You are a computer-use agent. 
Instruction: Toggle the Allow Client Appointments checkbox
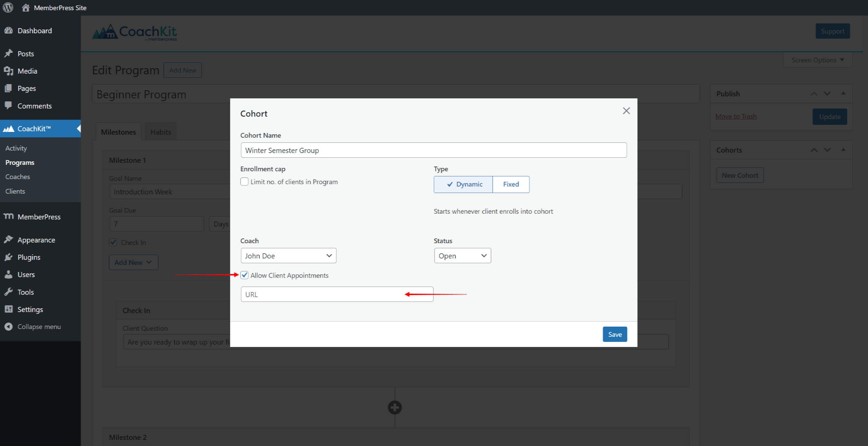point(244,275)
